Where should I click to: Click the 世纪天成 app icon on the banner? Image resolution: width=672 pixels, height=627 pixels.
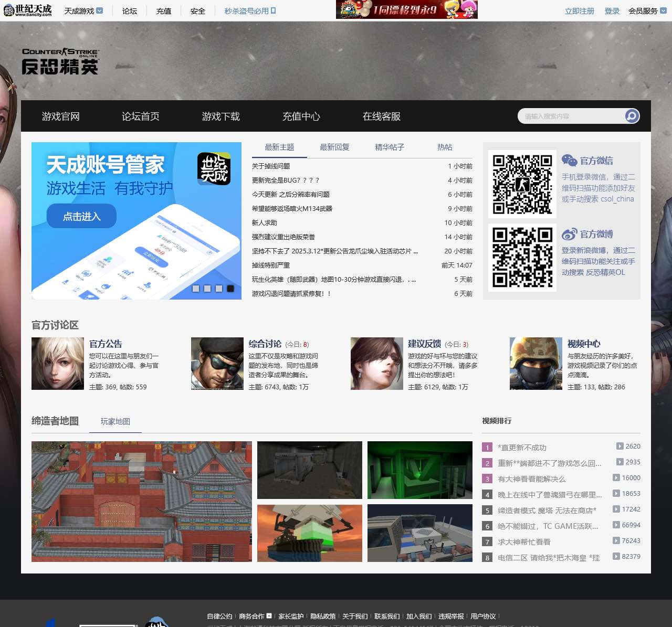pos(214,169)
